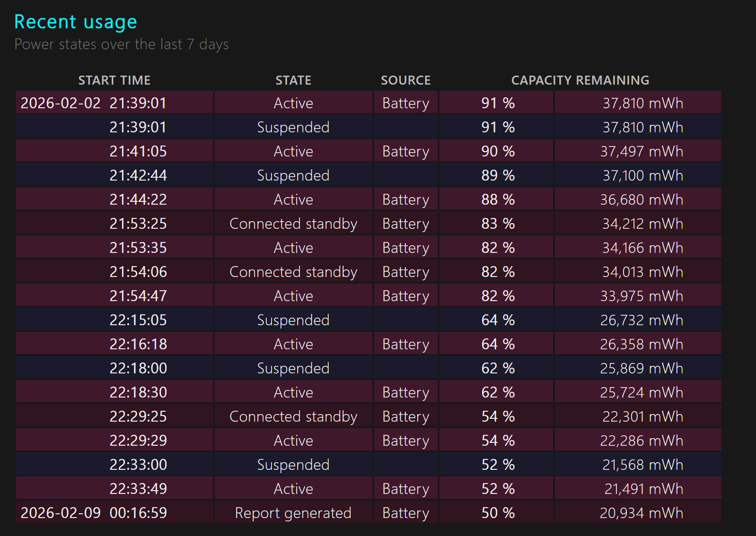Click the 20,934 mWh capacity value
Screen dimensions: 756x536
tap(642, 513)
